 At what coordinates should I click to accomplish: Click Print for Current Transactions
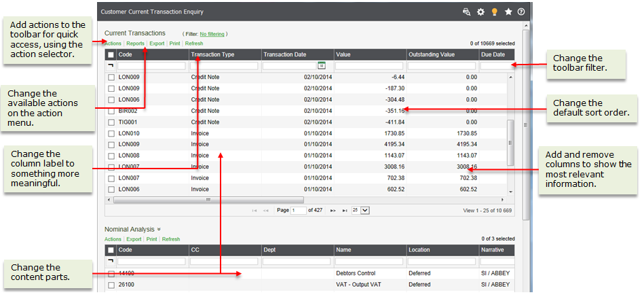click(x=174, y=43)
